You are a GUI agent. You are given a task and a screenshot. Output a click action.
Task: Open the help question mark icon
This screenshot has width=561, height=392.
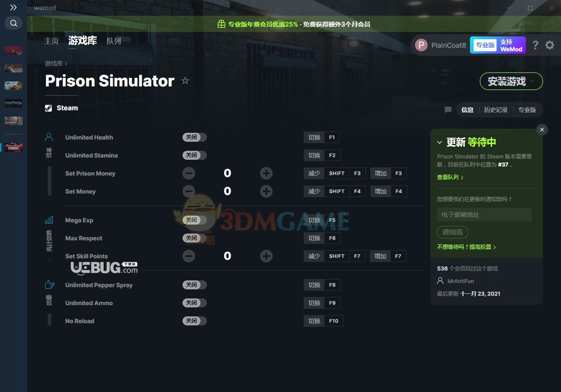pyautogui.click(x=535, y=45)
